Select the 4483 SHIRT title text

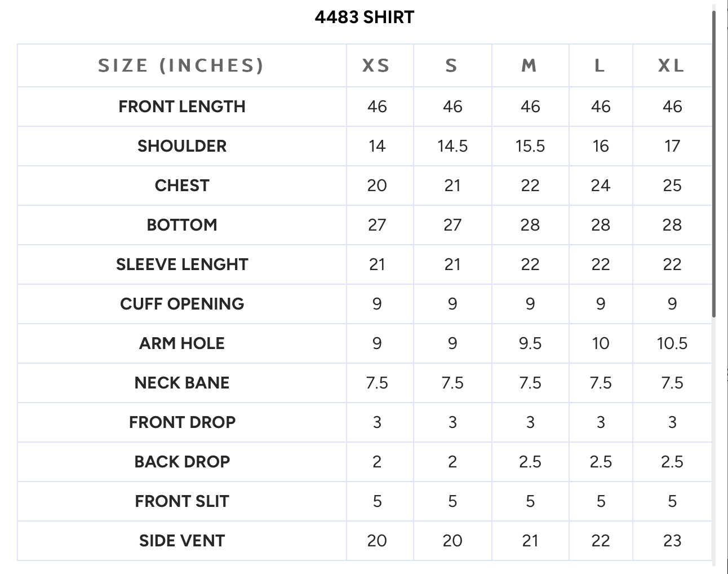click(365, 17)
